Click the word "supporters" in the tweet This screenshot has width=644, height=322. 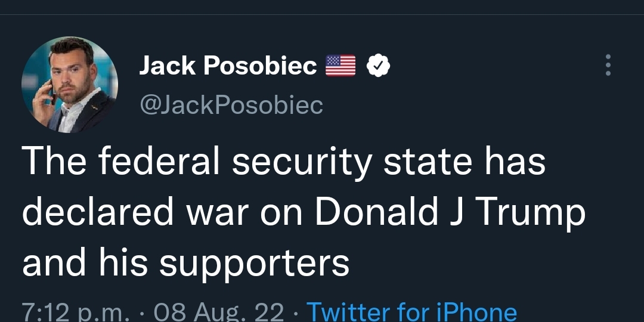click(x=254, y=264)
